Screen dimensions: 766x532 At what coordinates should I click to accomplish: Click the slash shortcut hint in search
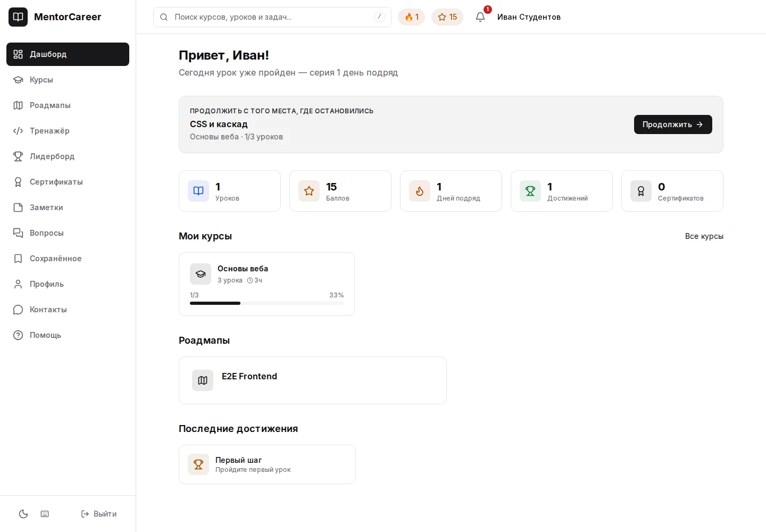pyautogui.click(x=379, y=17)
